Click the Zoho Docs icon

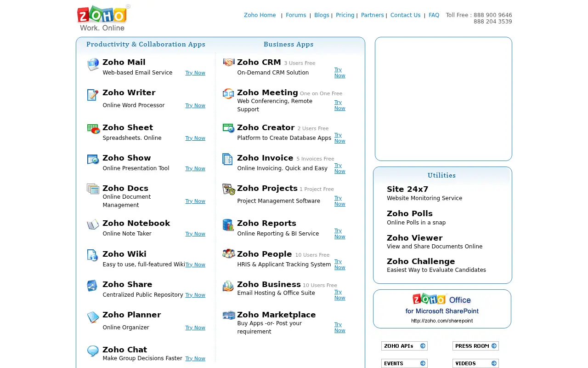click(x=93, y=189)
